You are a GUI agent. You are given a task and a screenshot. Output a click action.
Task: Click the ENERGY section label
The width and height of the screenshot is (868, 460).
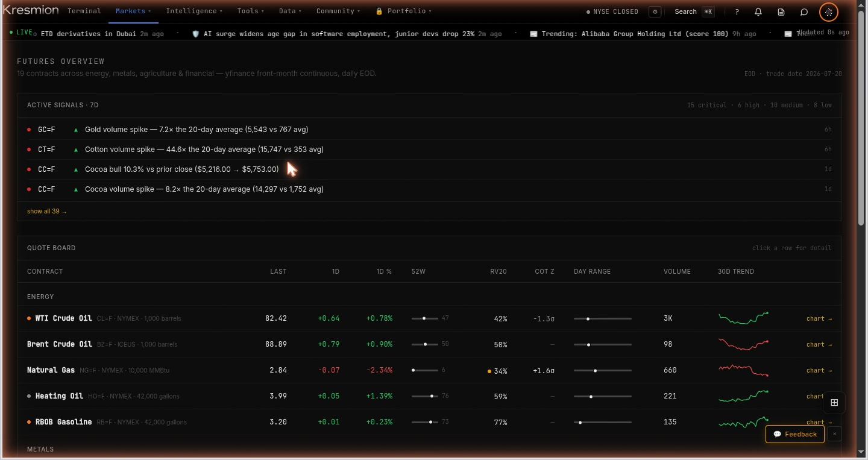40,297
